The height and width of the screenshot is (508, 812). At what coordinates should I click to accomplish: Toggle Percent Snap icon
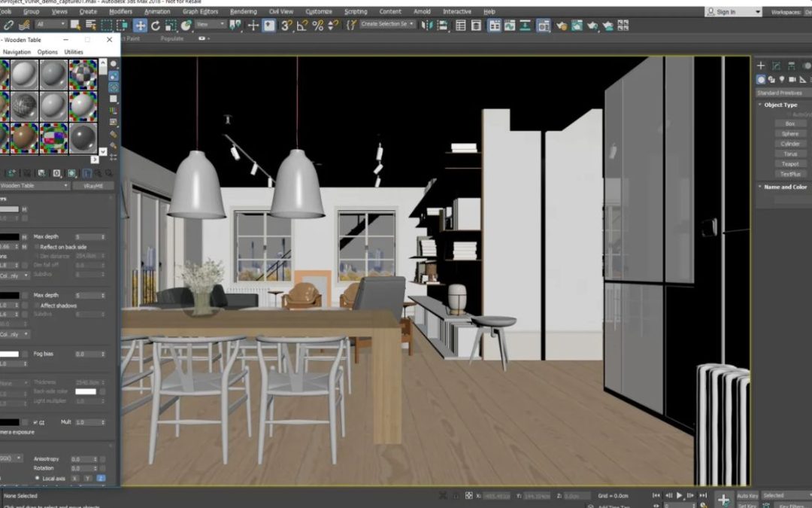coord(318,25)
